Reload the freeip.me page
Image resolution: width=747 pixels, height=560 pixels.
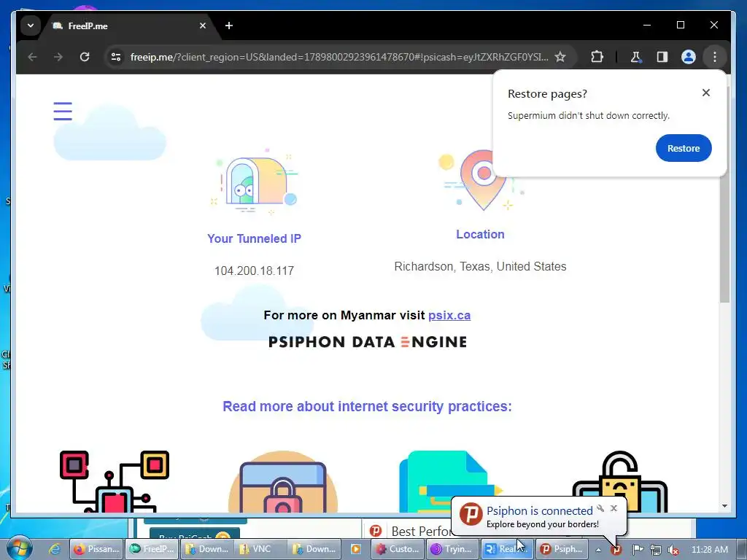click(x=85, y=57)
